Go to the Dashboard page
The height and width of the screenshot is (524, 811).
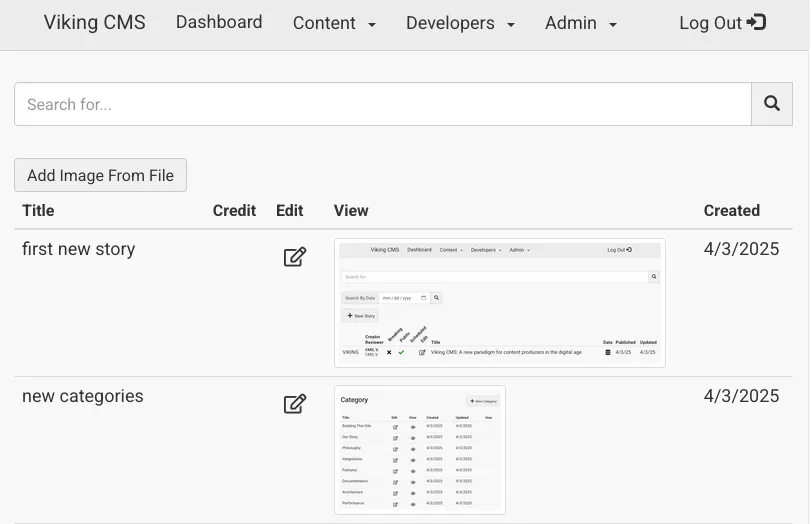pos(219,22)
